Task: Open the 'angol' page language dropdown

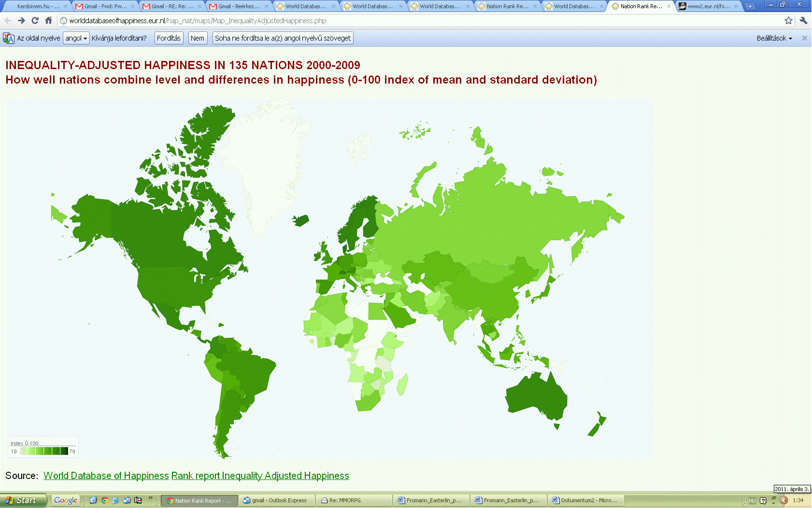Action: tap(76, 38)
